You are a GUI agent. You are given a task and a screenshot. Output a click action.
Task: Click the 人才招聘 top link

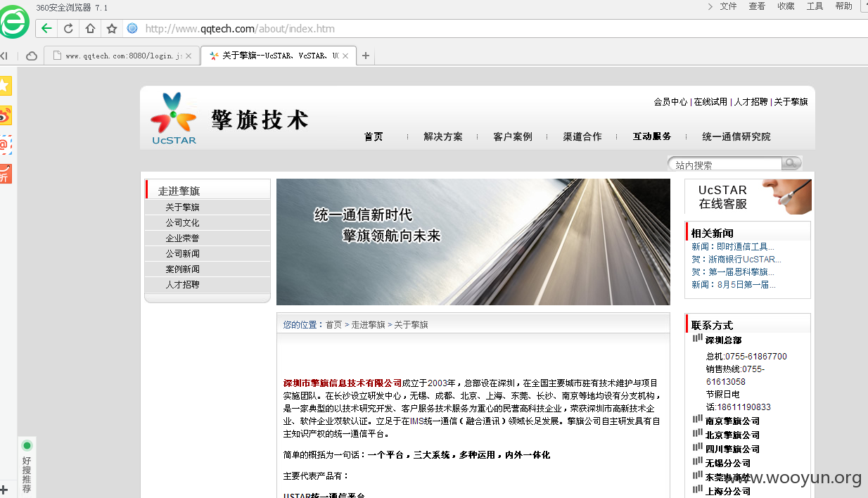pos(751,102)
